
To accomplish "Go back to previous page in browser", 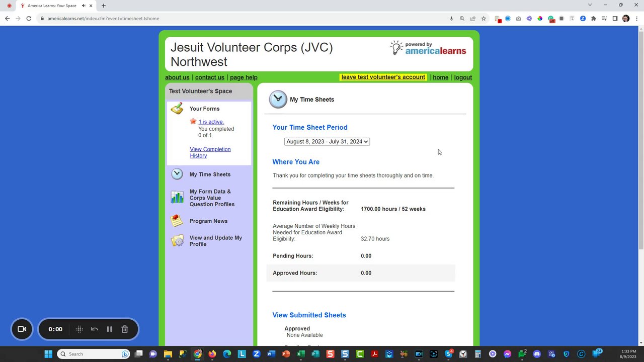I will [7, 19].
